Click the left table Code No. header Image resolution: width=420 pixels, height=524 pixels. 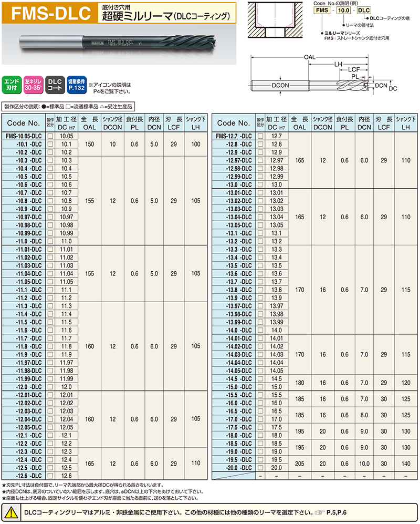[24, 123]
